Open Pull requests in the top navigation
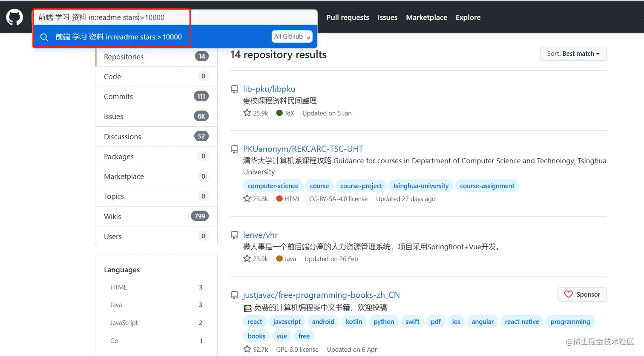Viewport: 644px width, 356px height. [348, 17]
